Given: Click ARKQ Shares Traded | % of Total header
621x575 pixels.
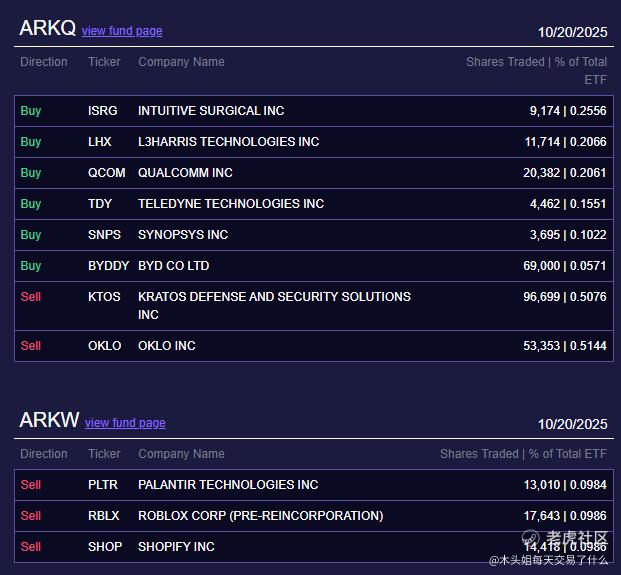Looking at the screenshot, I should tap(536, 70).
